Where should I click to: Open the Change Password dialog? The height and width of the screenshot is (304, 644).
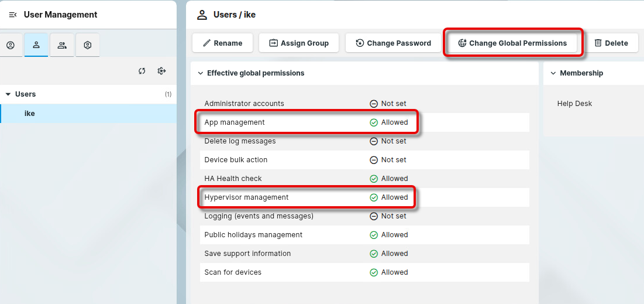click(393, 43)
